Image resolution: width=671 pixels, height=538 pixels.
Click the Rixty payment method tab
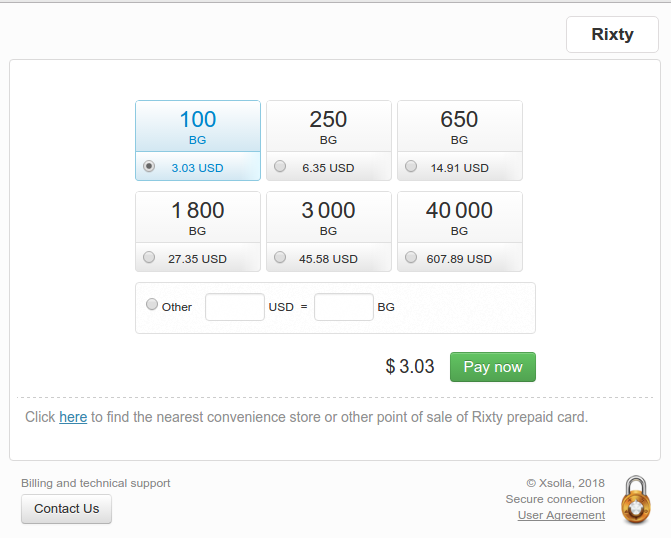[x=612, y=35]
